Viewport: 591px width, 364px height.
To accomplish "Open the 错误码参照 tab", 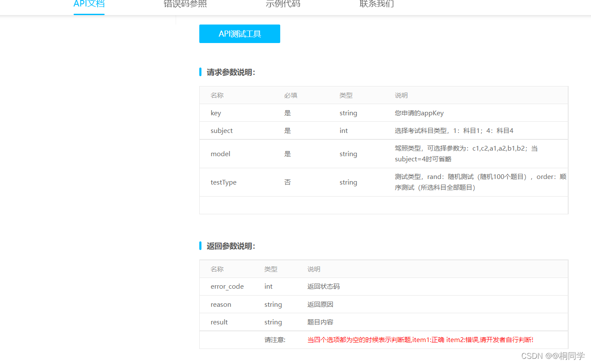I will click(185, 4).
